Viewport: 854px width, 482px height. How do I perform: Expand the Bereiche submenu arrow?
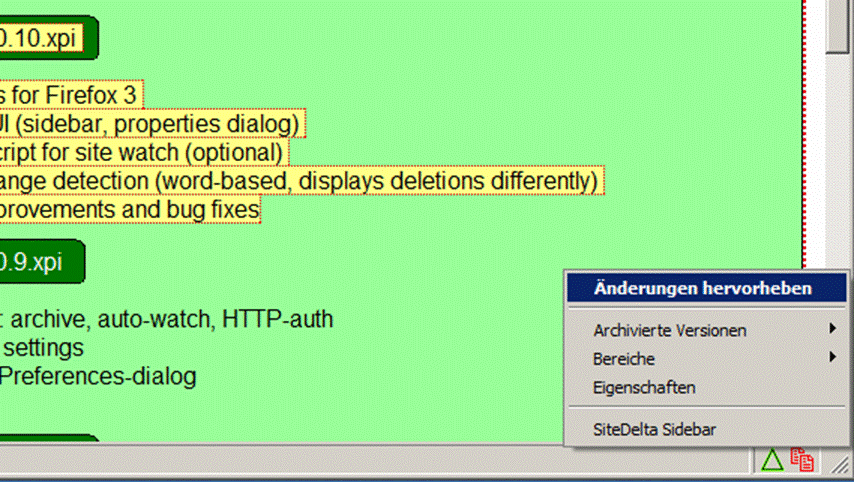pyautogui.click(x=832, y=357)
